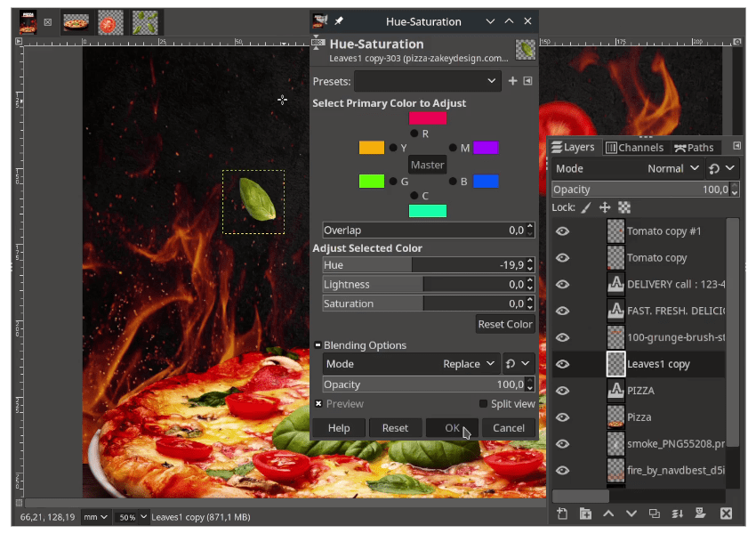The width and height of the screenshot is (756, 534).
Task: Click the Hue slider
Action: tap(424, 265)
